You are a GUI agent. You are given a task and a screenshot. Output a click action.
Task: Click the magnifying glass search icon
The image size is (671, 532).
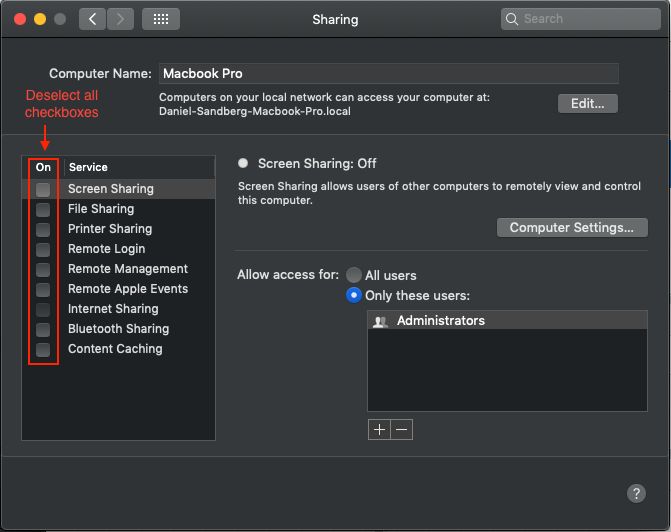(x=511, y=19)
